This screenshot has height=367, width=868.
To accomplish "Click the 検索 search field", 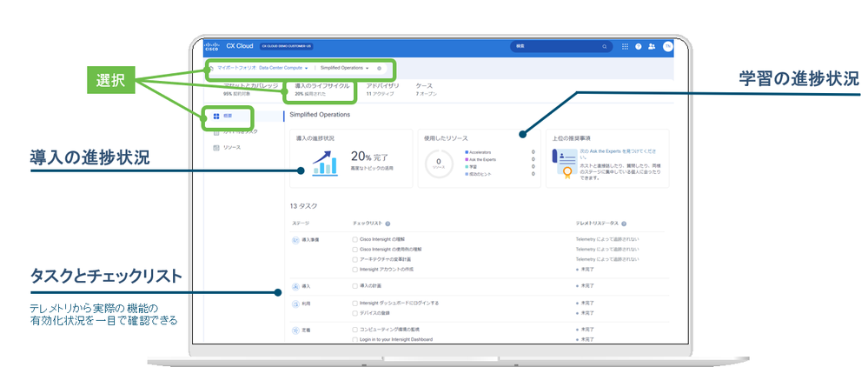I will click(x=561, y=47).
